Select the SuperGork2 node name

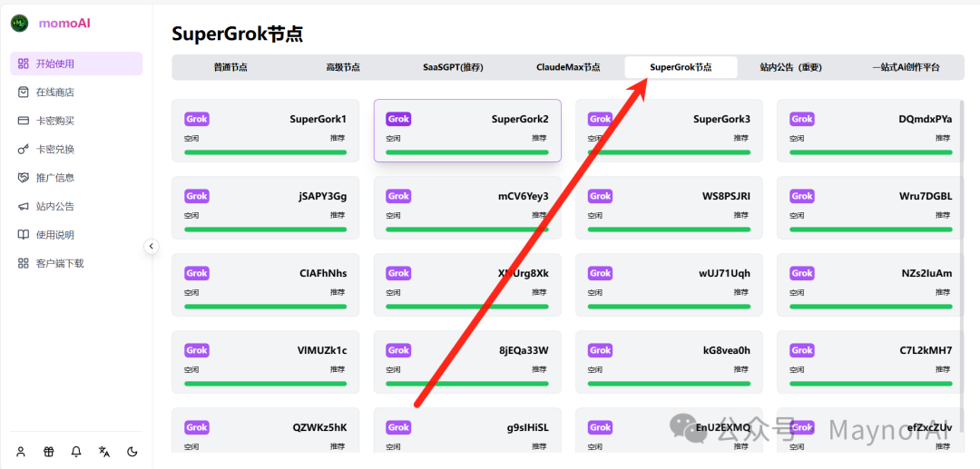520,119
